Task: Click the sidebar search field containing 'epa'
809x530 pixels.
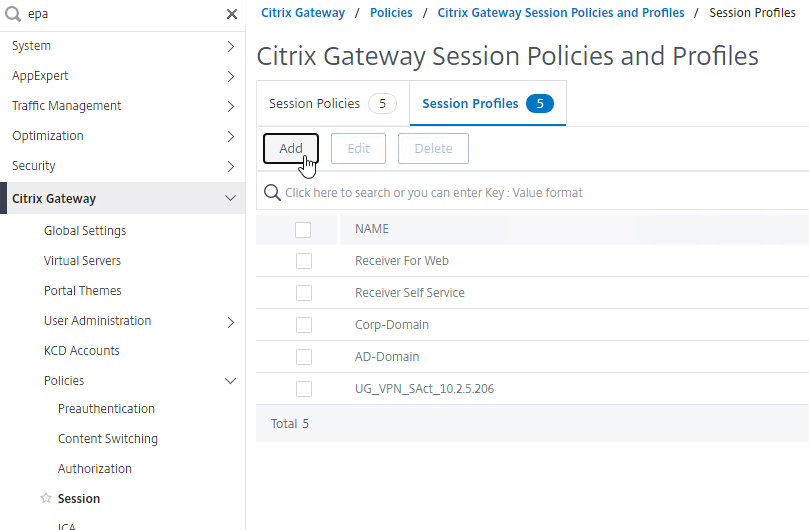Action: coord(123,14)
